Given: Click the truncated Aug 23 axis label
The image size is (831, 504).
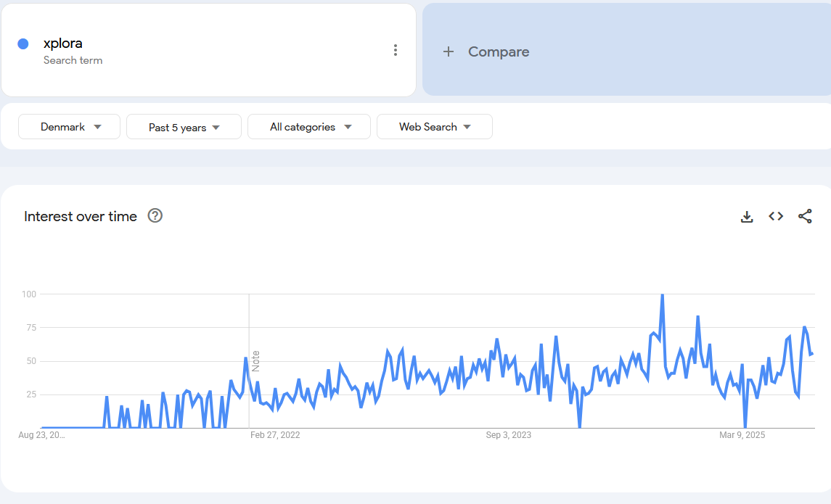Looking at the screenshot, I should coord(41,435).
